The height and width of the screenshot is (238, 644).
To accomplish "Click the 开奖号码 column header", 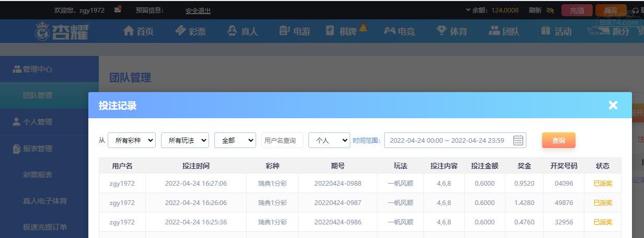I will pyautogui.click(x=564, y=166).
